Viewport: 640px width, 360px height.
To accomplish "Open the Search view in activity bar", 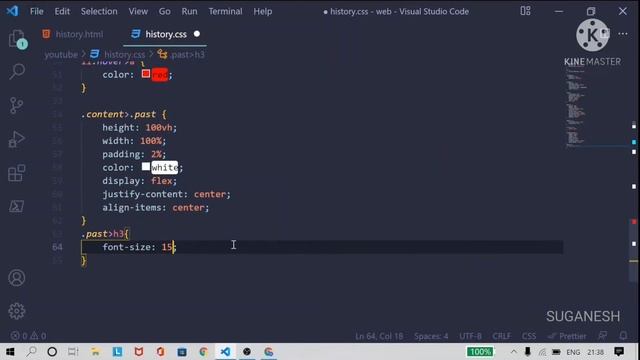I will click(x=17, y=71).
